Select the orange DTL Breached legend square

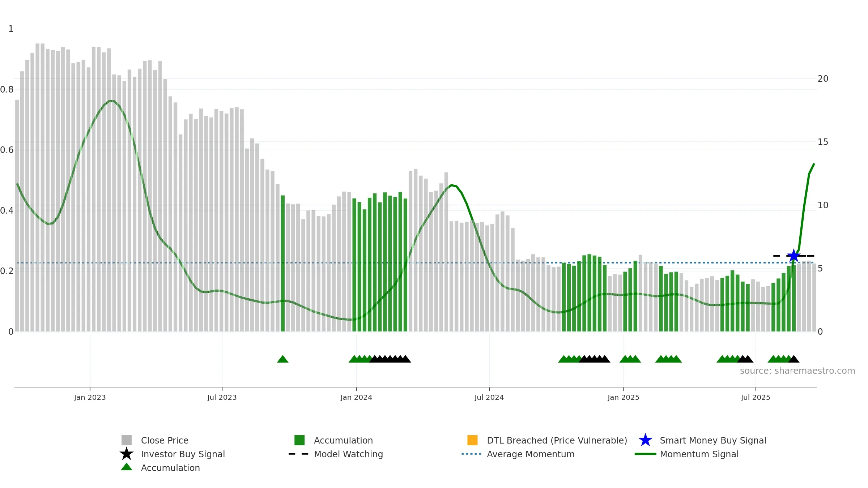pyautogui.click(x=472, y=440)
